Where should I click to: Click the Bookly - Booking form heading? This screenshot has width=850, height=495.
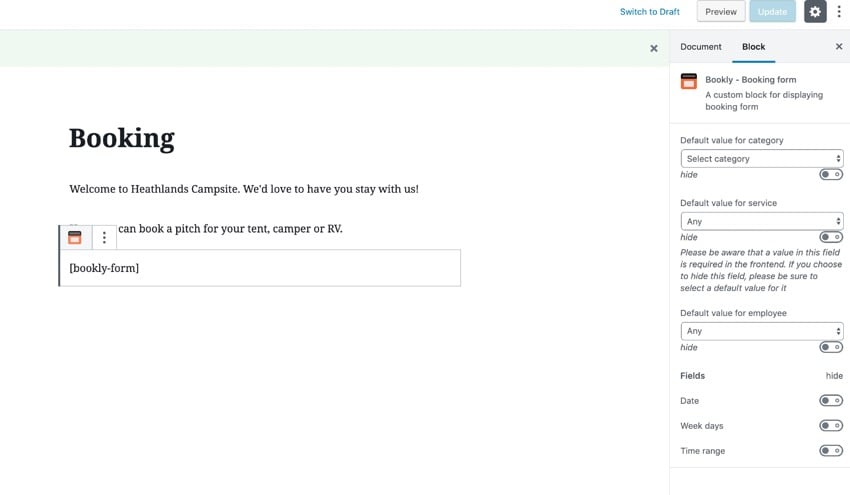pos(750,80)
